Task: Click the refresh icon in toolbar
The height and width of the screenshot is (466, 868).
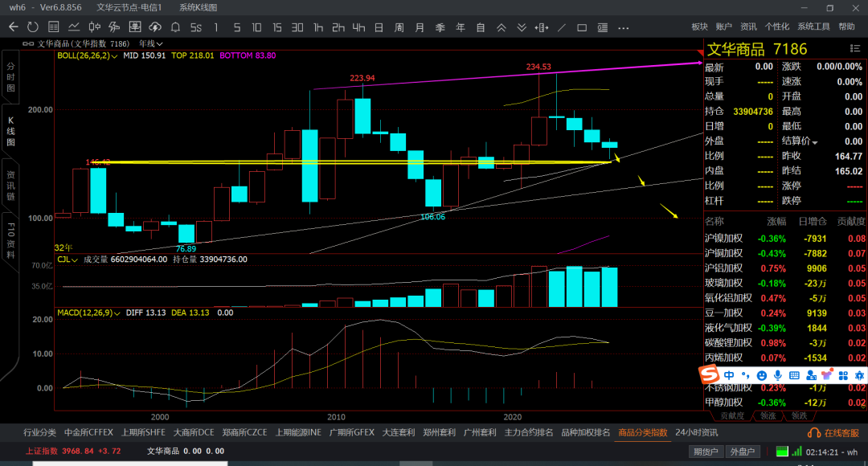Action: 33,27
